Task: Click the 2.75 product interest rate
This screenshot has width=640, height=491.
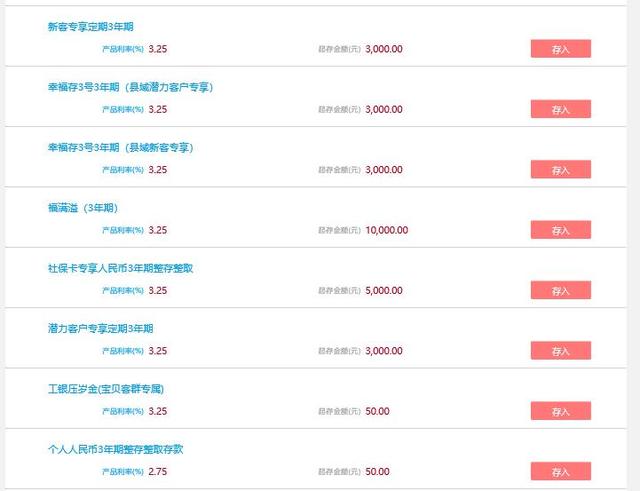Action: 158,471
